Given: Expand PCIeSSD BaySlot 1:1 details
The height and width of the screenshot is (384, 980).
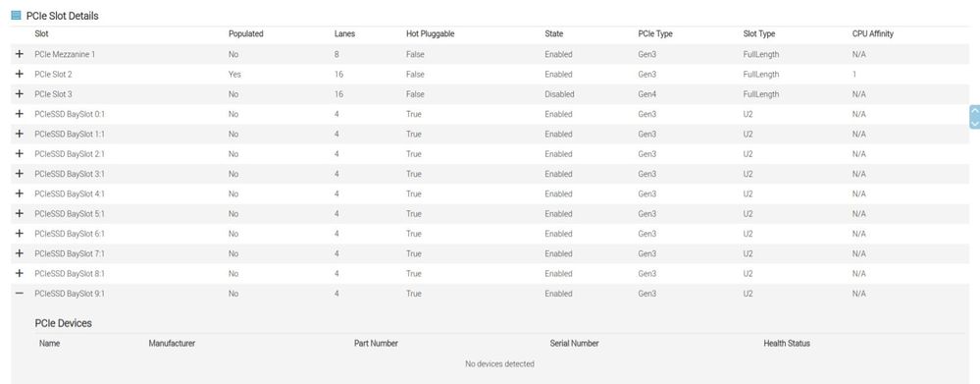Looking at the screenshot, I should click(x=20, y=135).
